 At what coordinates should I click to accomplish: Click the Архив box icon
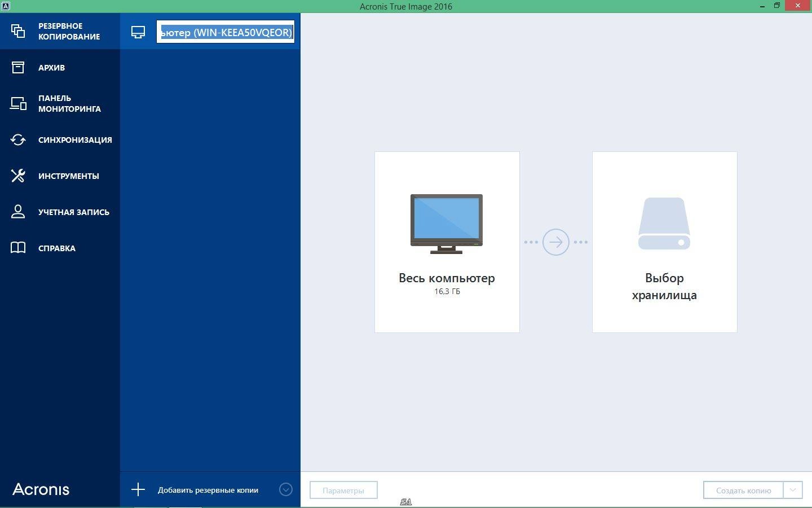(18, 67)
